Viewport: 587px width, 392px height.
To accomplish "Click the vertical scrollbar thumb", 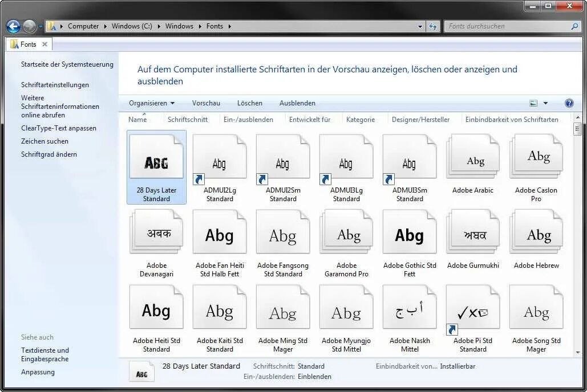I will [x=577, y=129].
